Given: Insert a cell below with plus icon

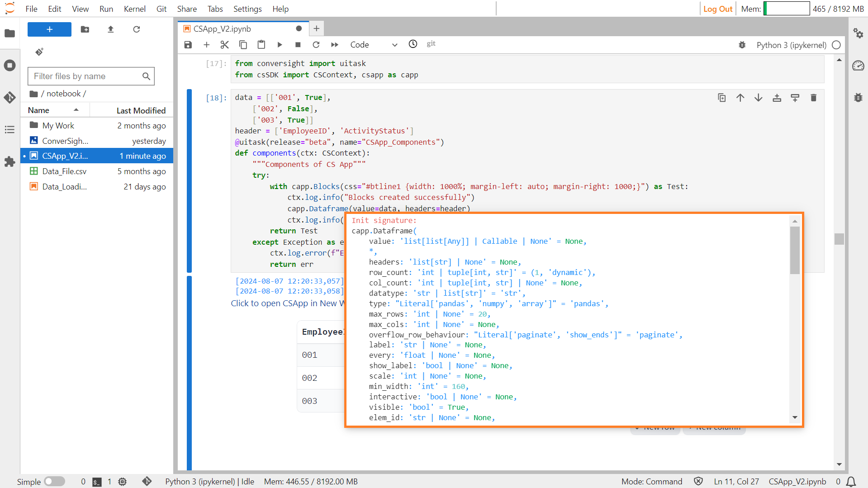Looking at the screenshot, I should pyautogui.click(x=207, y=44).
